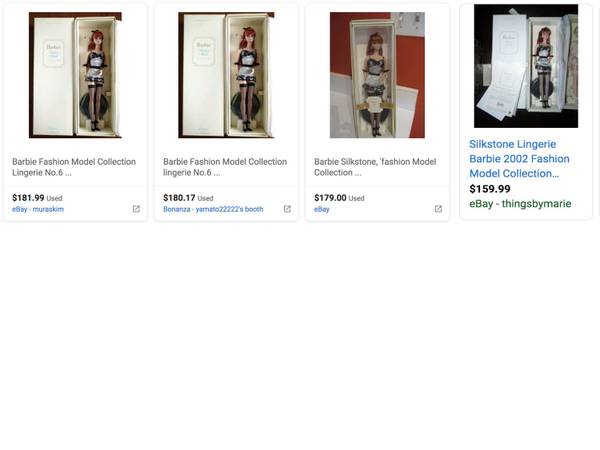Screen dimensions: 600x450
Task: Select Barbie doll thumbnail priced $181.99
Action: click(75, 75)
